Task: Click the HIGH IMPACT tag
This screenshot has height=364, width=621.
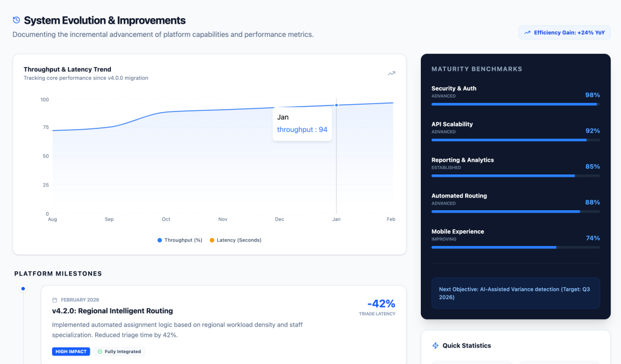Action: (x=71, y=351)
